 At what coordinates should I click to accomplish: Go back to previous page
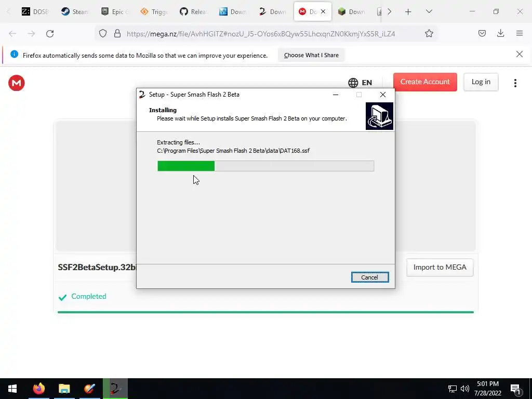click(x=12, y=34)
